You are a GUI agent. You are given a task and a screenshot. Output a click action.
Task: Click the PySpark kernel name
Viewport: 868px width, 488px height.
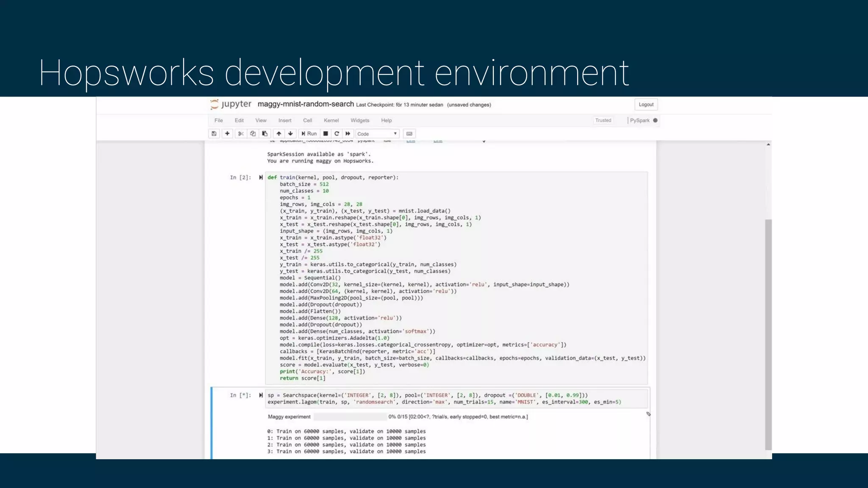pos(640,120)
